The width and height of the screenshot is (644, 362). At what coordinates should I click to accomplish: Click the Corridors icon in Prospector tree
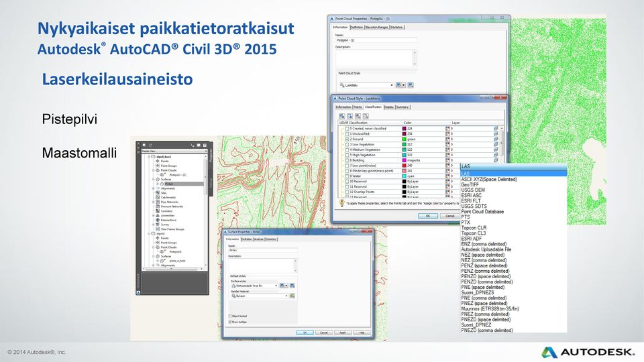coord(157,211)
